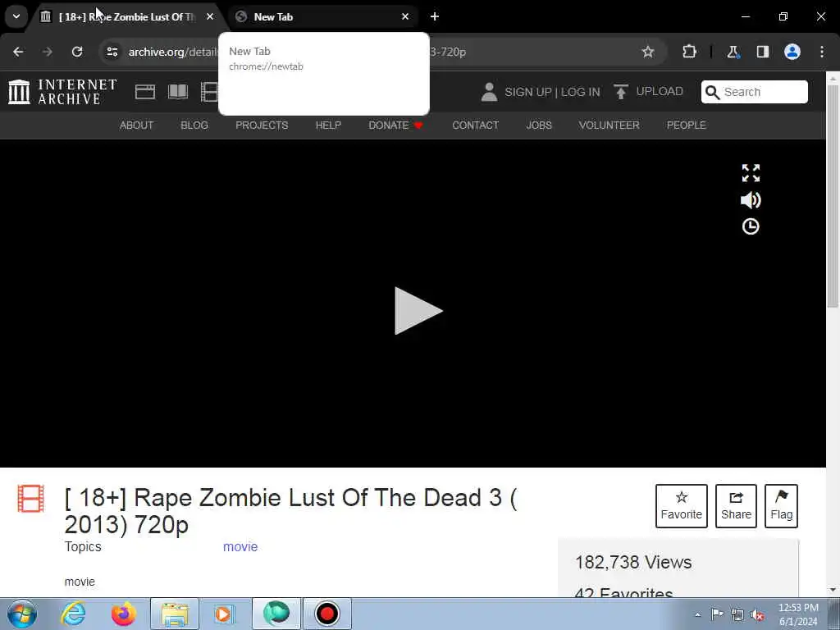840x630 pixels.
Task: Click the red film media type icon
Action: click(x=30, y=498)
